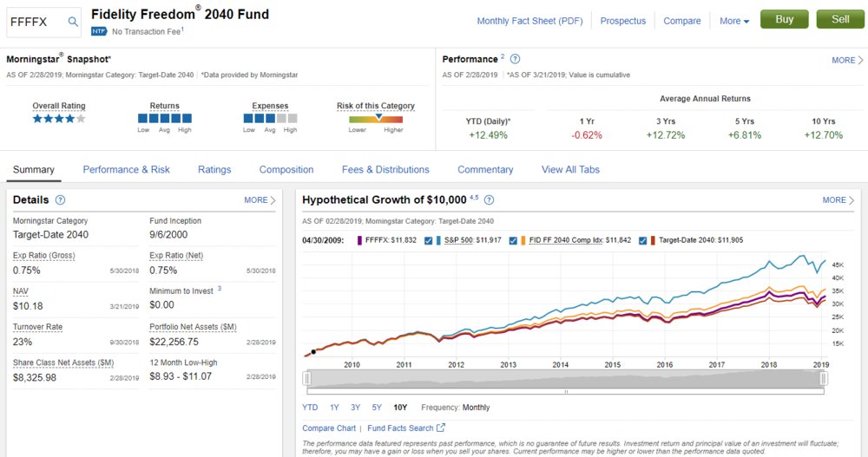This screenshot has height=457, width=868.
Task: Switch to the Performance & Risk tab
Action: [126, 170]
